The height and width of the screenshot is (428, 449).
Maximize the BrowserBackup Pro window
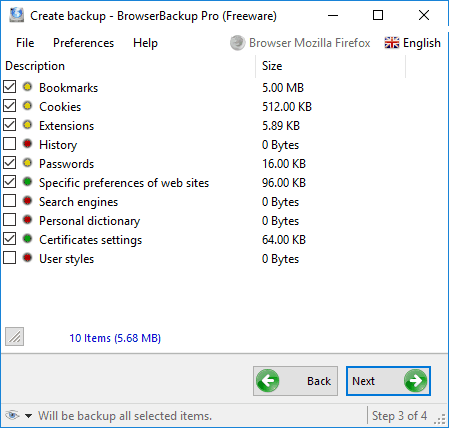tap(378, 15)
